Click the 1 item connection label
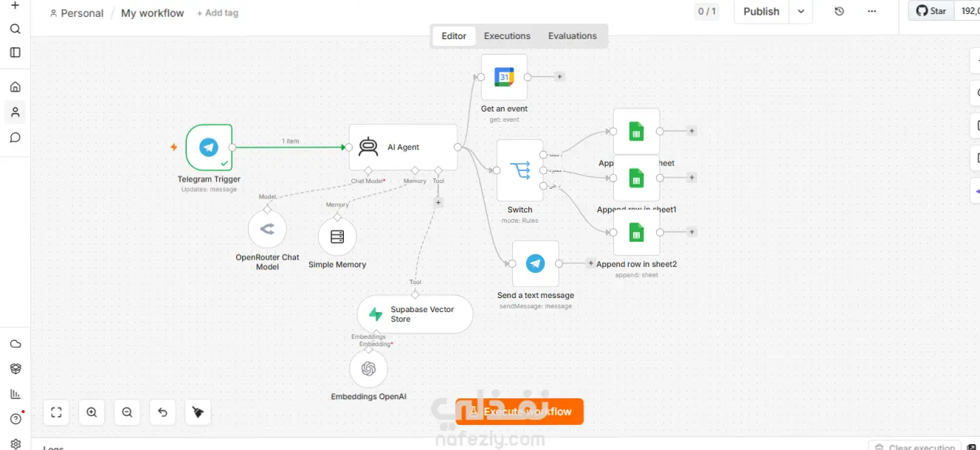Viewport: 980px width, 450px height. 291,141
